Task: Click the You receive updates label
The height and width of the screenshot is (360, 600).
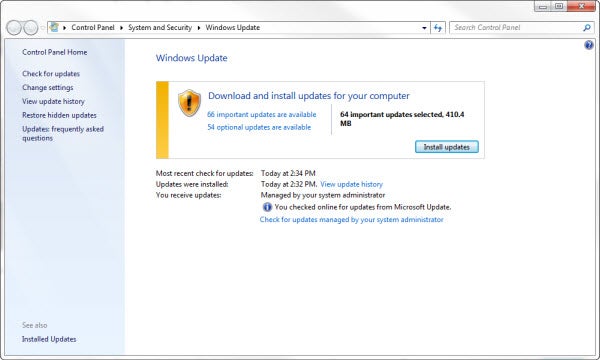Action: [x=188, y=195]
